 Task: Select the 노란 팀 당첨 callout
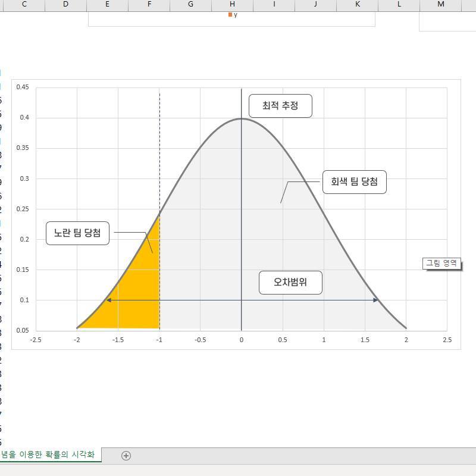point(77,233)
